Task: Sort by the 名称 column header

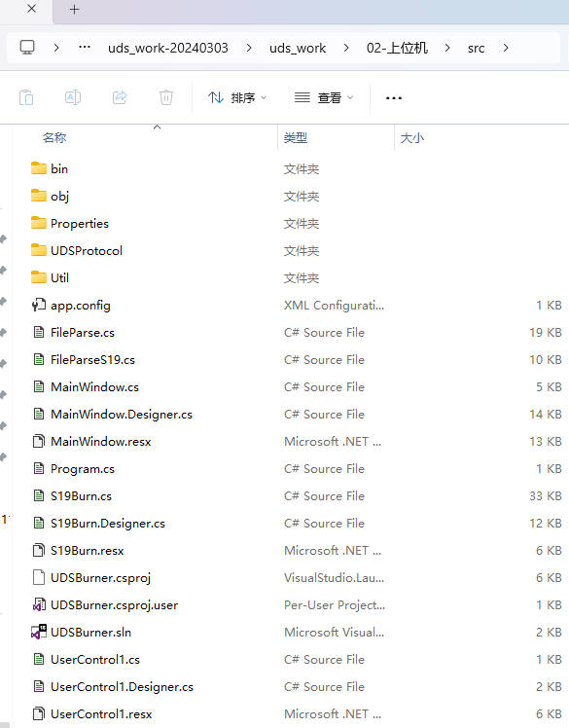Action: coord(54,137)
